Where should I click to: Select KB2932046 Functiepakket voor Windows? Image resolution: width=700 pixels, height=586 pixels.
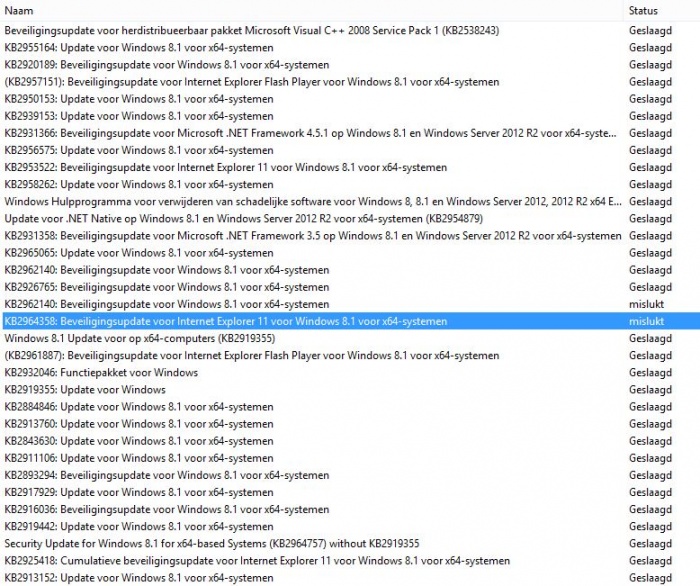[350, 373]
